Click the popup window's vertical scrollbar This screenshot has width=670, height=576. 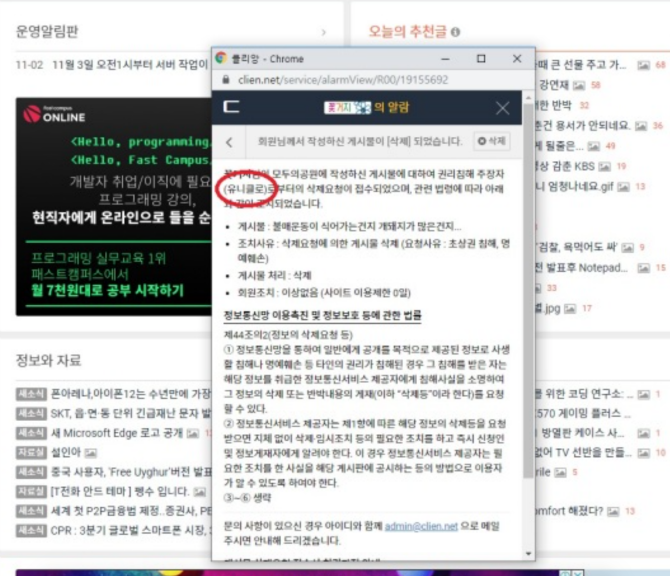click(x=528, y=291)
